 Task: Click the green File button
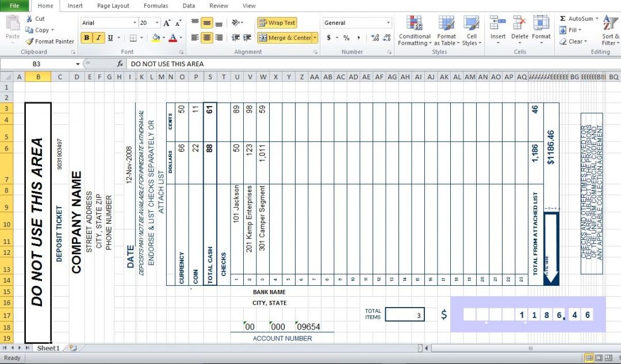coord(14,6)
